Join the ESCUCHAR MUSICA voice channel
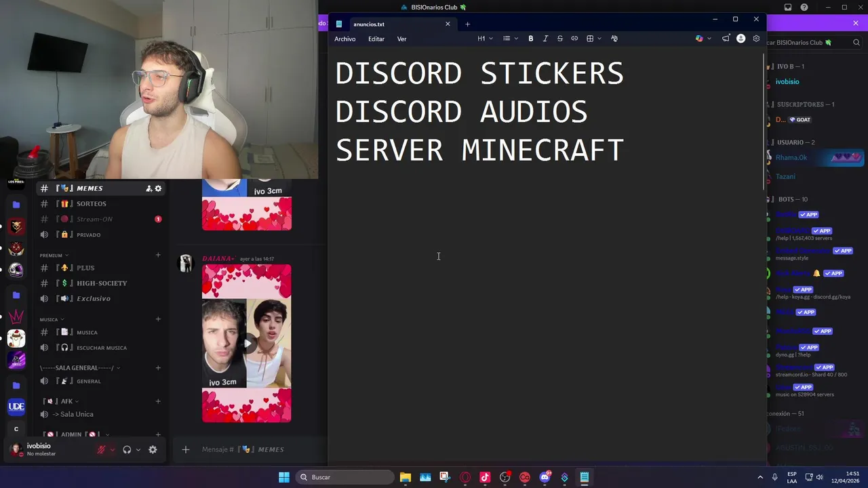 (100, 348)
